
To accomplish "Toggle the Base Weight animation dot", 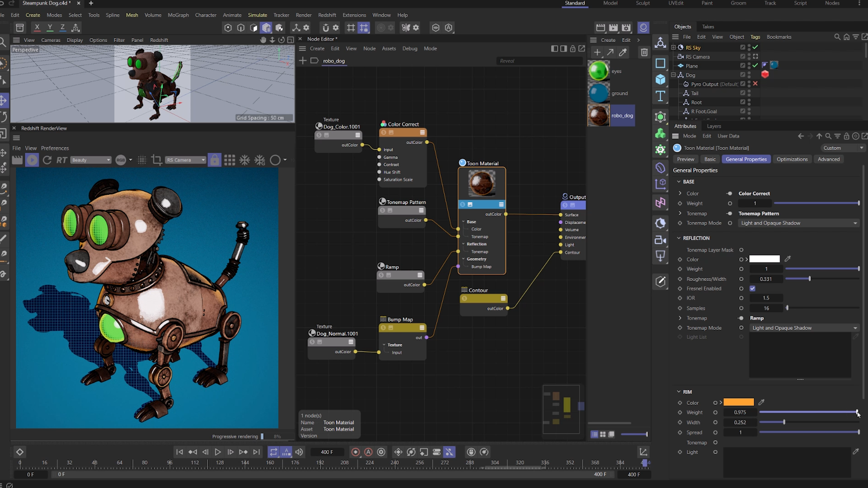I will coord(730,203).
